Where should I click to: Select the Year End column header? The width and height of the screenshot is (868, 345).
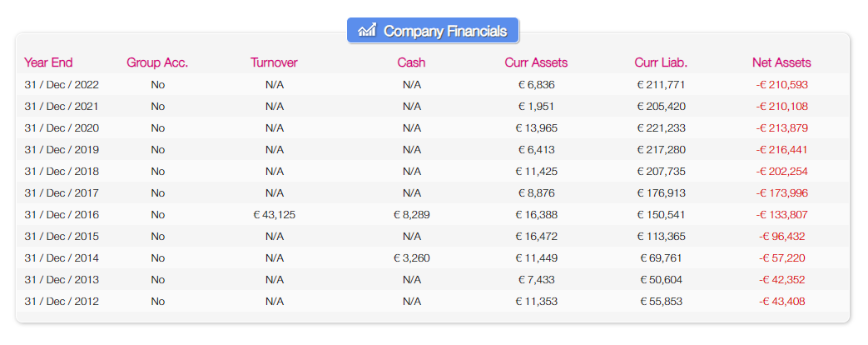coord(48,62)
